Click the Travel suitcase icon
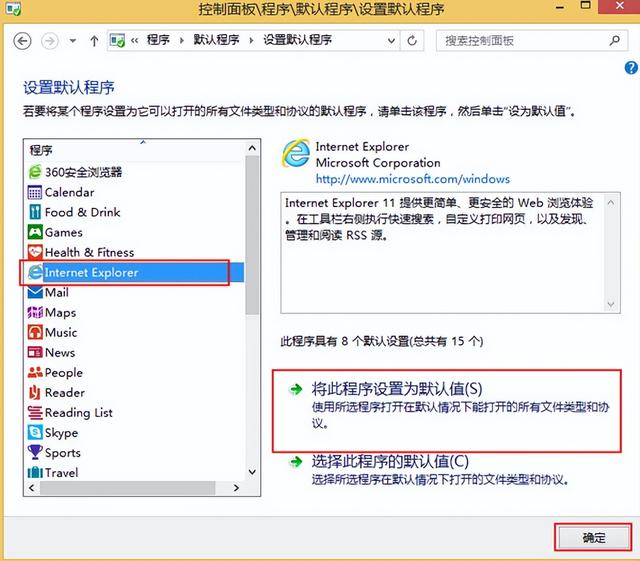 [x=35, y=472]
